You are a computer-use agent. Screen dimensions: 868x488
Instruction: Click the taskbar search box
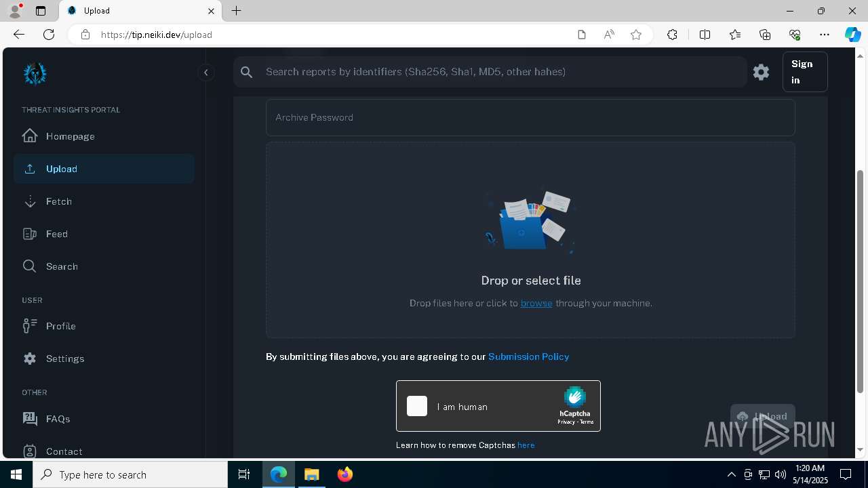click(130, 474)
